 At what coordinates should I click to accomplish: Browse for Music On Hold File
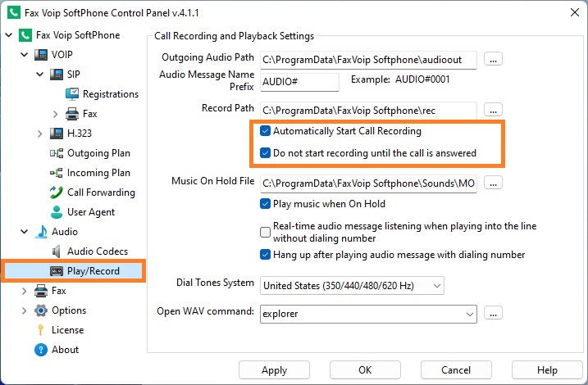(x=493, y=183)
